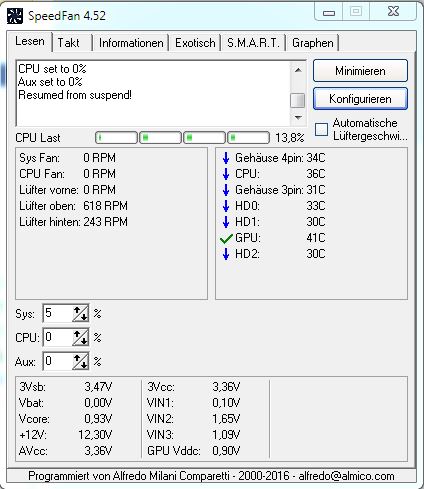
Task: Click the 3Vcc 3,36V reading
Action: tap(193, 387)
